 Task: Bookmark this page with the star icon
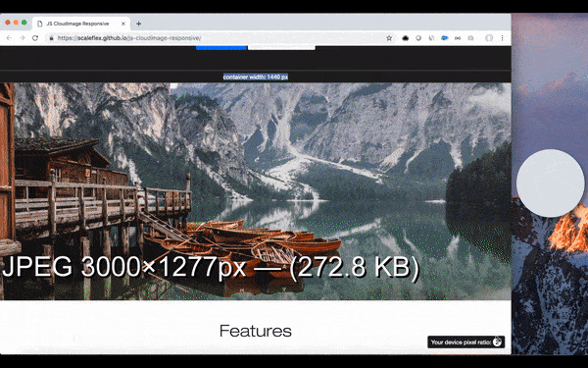(x=389, y=38)
